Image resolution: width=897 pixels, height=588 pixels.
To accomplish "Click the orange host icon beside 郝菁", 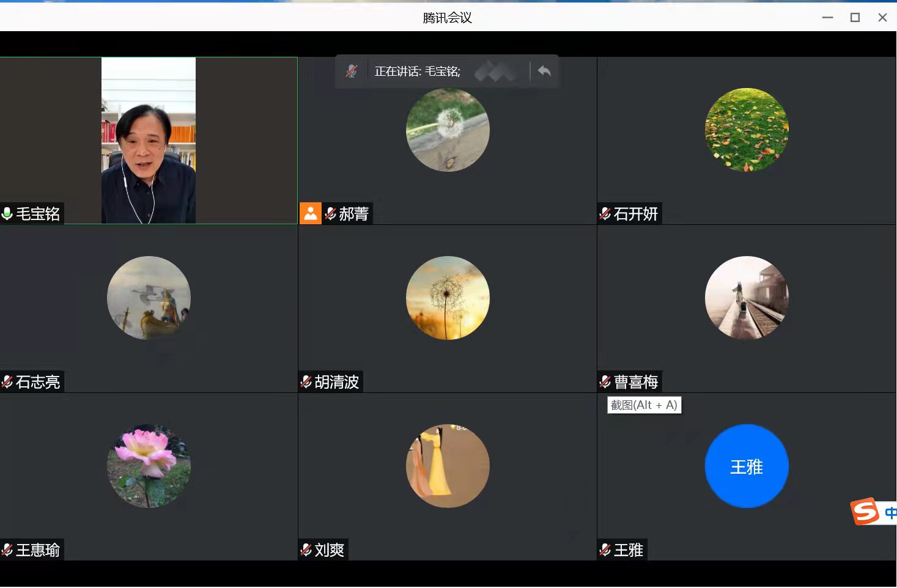I will click(x=311, y=213).
